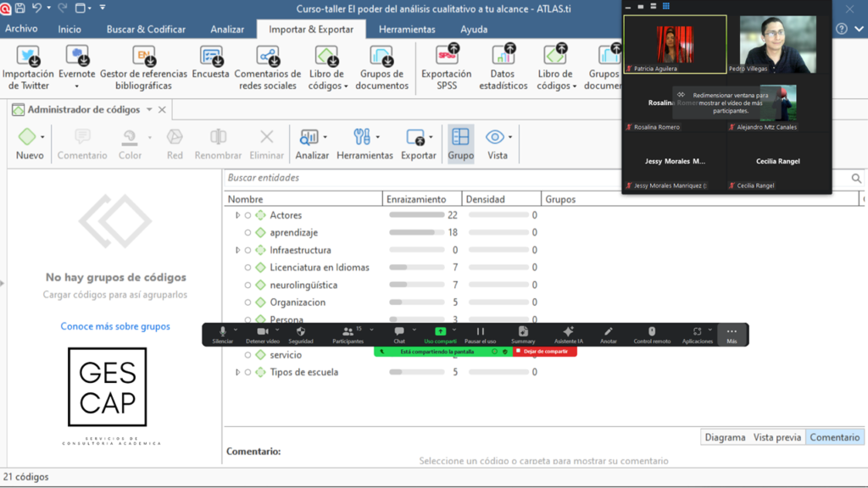Toggle the Grupo panel button
This screenshot has height=488, width=868.
(x=460, y=144)
